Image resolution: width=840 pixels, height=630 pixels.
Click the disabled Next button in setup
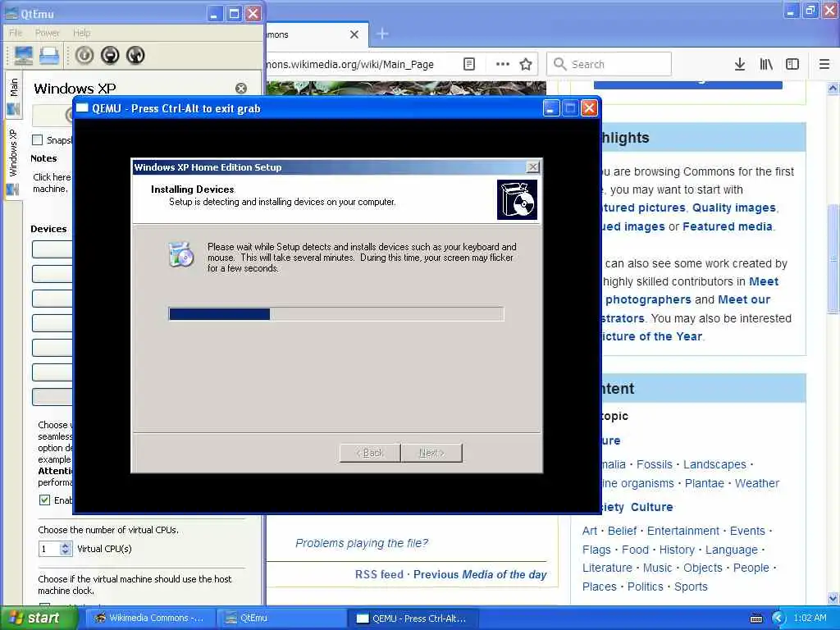[431, 453]
